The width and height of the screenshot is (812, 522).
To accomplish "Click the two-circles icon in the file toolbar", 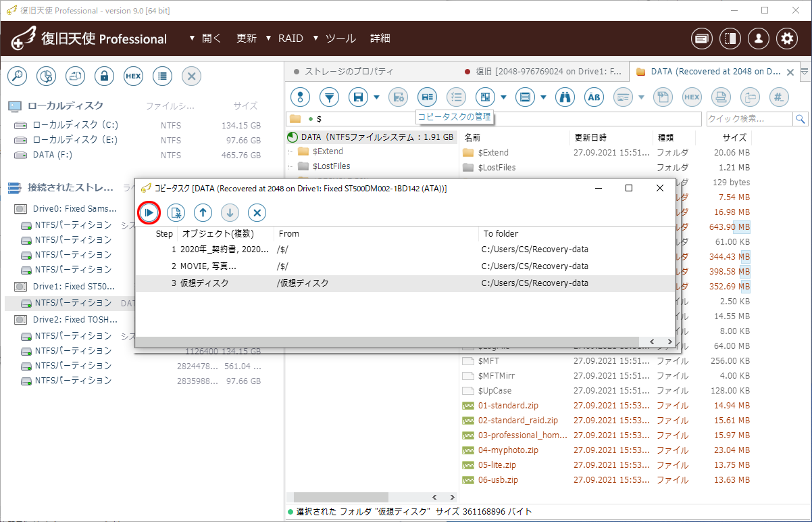I will coord(300,97).
